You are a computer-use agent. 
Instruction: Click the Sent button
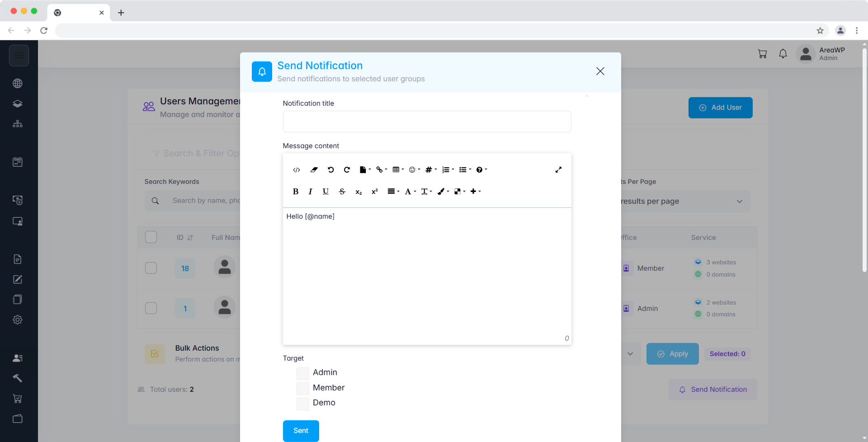click(x=301, y=431)
